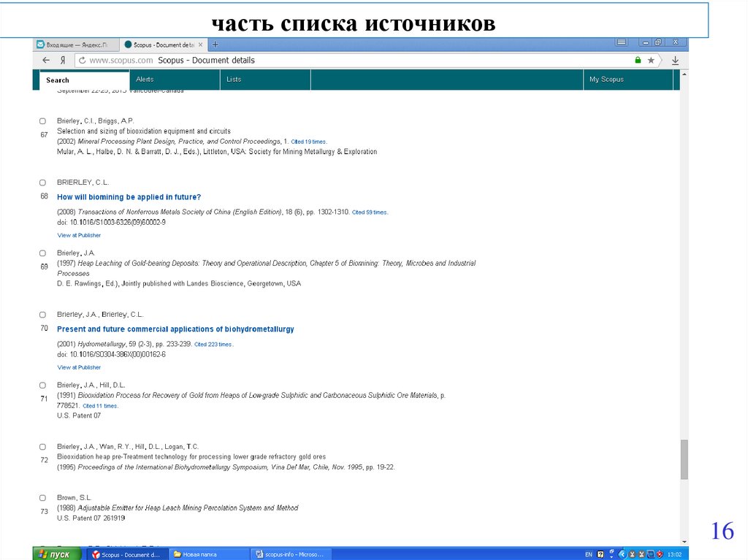This screenshot has height=560, width=748.
Task: Click View at Publisher under reference 70
Action: point(79,367)
